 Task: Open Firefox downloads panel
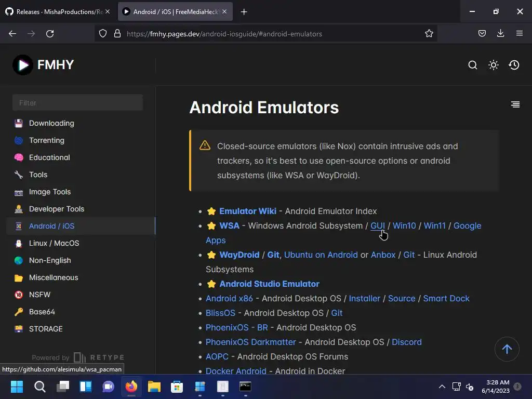(x=500, y=33)
